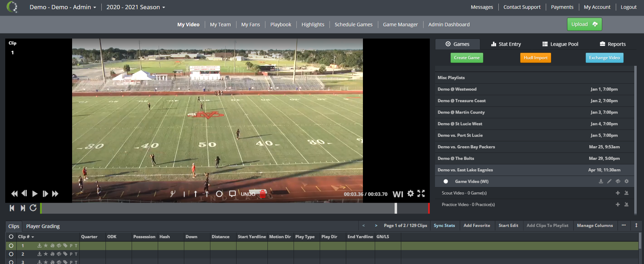
Task: Open Playbook in the main navigation
Action: pyautogui.click(x=281, y=24)
